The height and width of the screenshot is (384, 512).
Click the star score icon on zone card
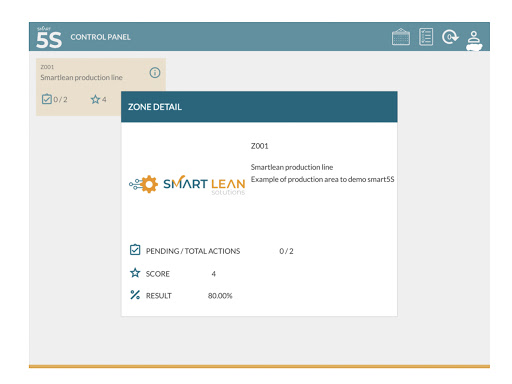coord(95,99)
